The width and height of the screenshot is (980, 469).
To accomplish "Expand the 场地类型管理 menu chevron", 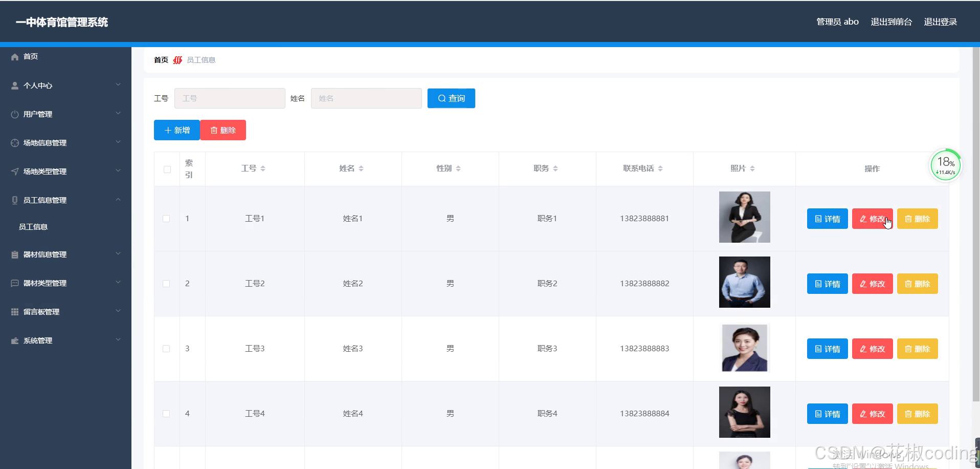I will coord(118,170).
